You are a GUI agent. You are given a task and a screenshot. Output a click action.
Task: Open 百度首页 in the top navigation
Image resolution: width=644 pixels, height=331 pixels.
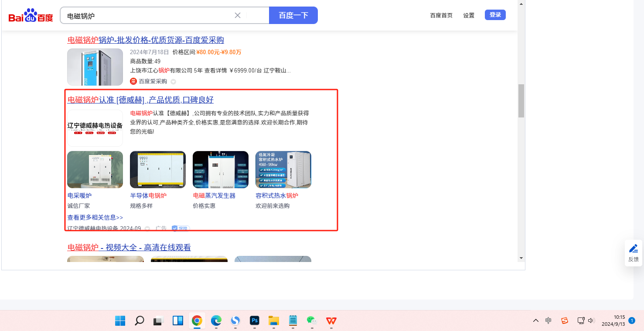[441, 15]
